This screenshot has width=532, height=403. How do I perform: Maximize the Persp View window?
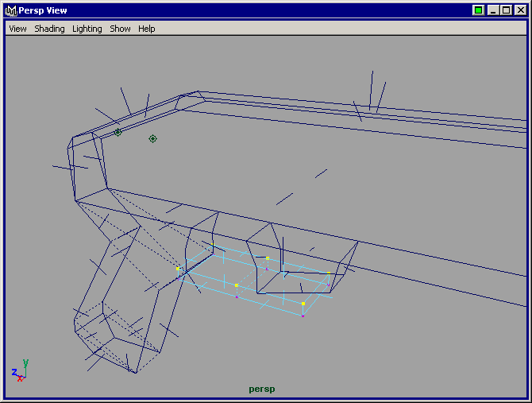pos(507,10)
